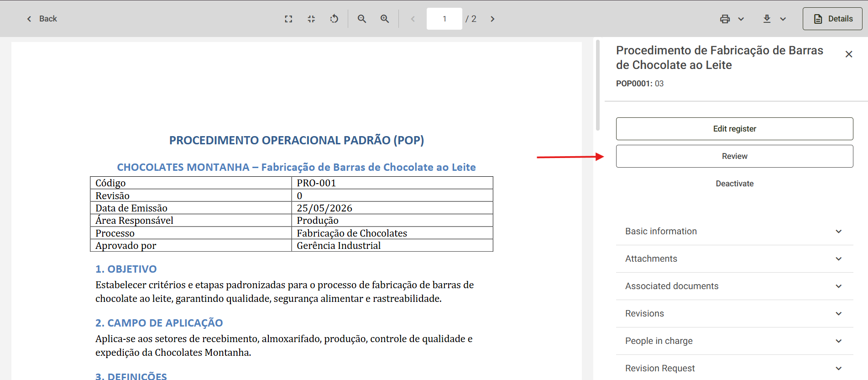The width and height of the screenshot is (868, 380).
Task: Toggle the Details panel button
Action: point(832,19)
